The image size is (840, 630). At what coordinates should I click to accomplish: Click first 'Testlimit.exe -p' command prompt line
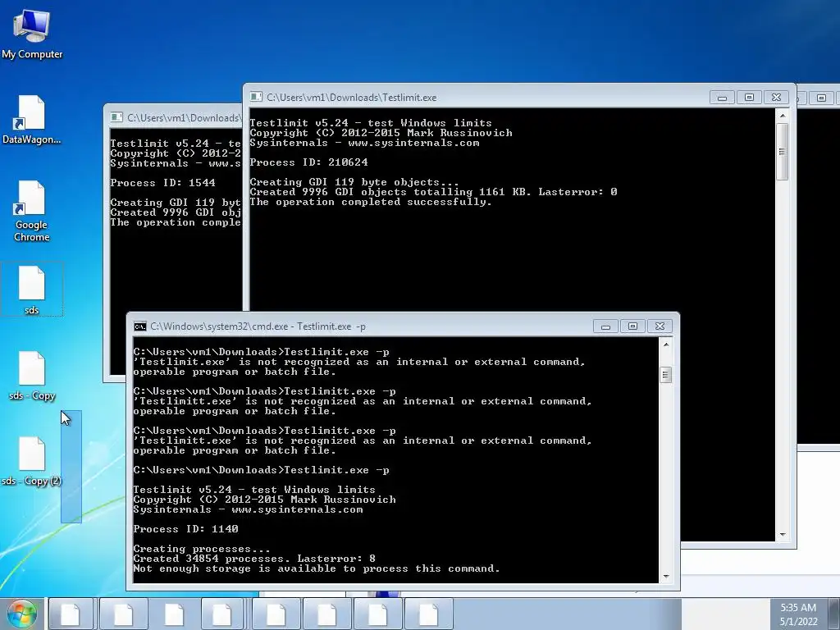coord(262,352)
